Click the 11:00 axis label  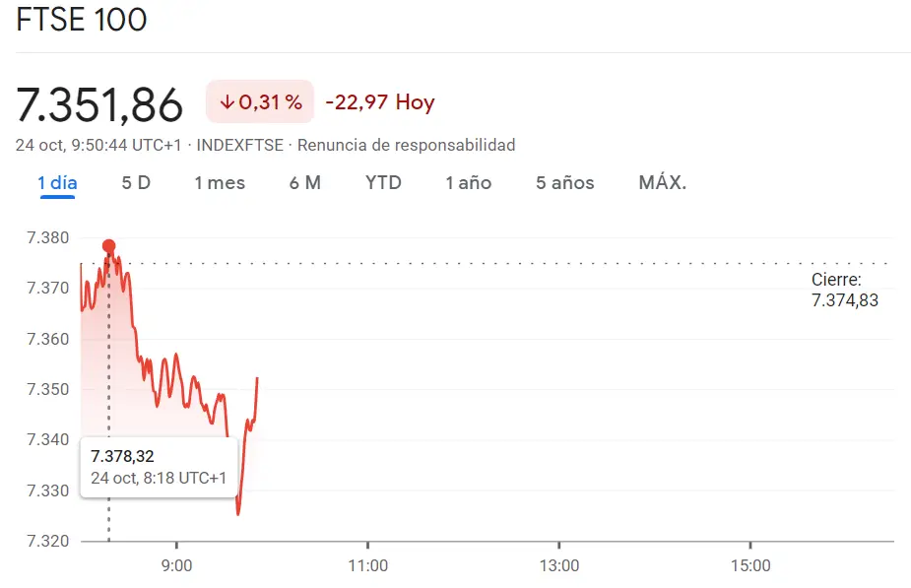pos(369,565)
